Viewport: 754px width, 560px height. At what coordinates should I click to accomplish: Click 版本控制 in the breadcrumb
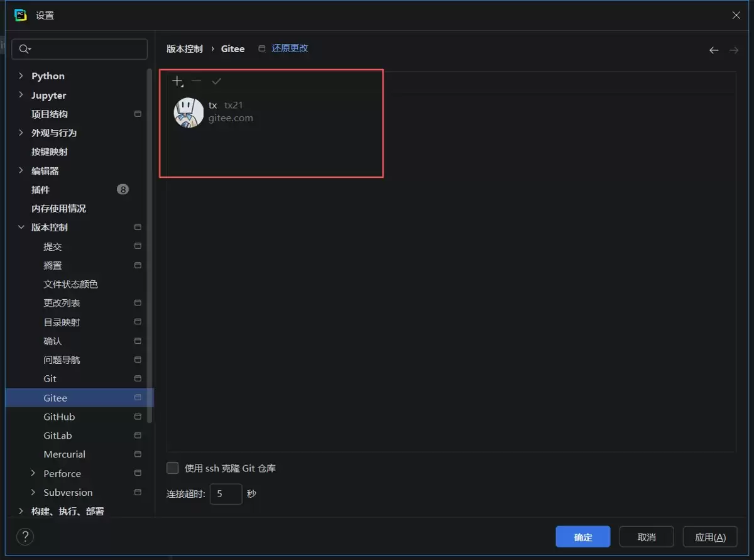pos(185,48)
